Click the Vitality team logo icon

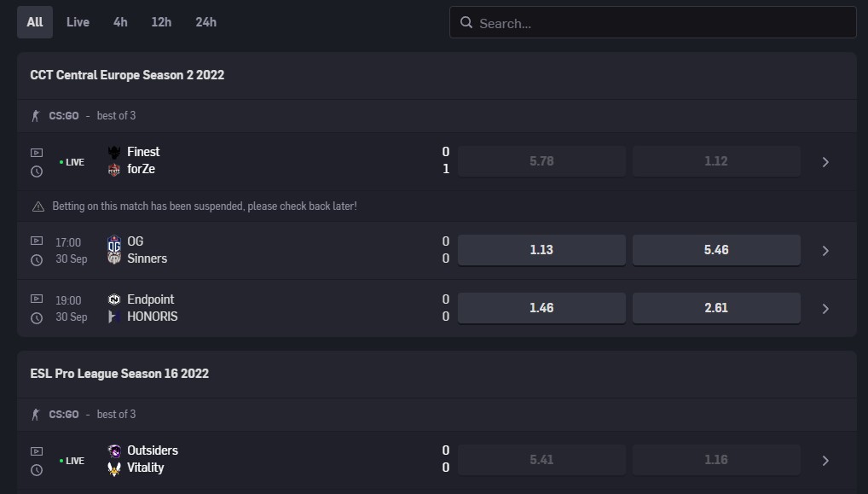coord(114,468)
